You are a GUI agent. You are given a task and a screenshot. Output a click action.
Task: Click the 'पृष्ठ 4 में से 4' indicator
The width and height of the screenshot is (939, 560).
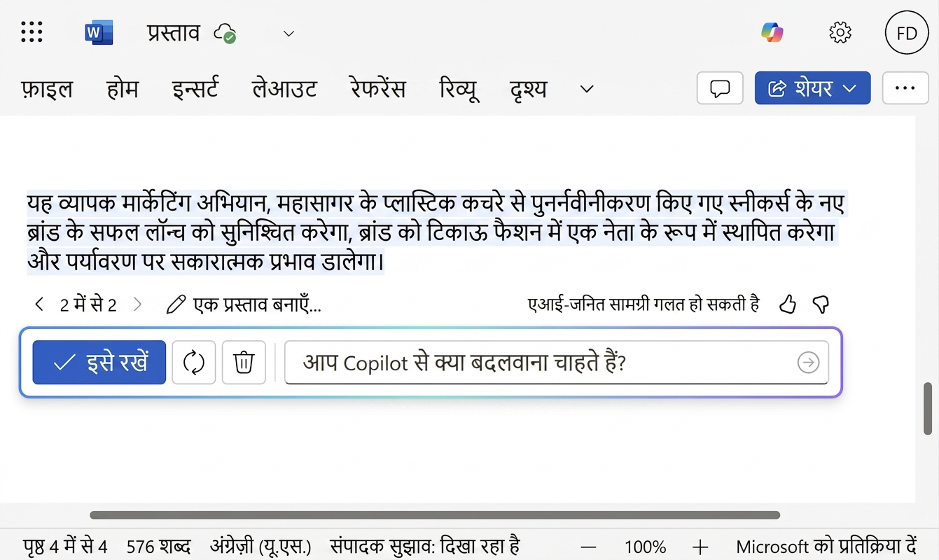pyautogui.click(x=65, y=547)
